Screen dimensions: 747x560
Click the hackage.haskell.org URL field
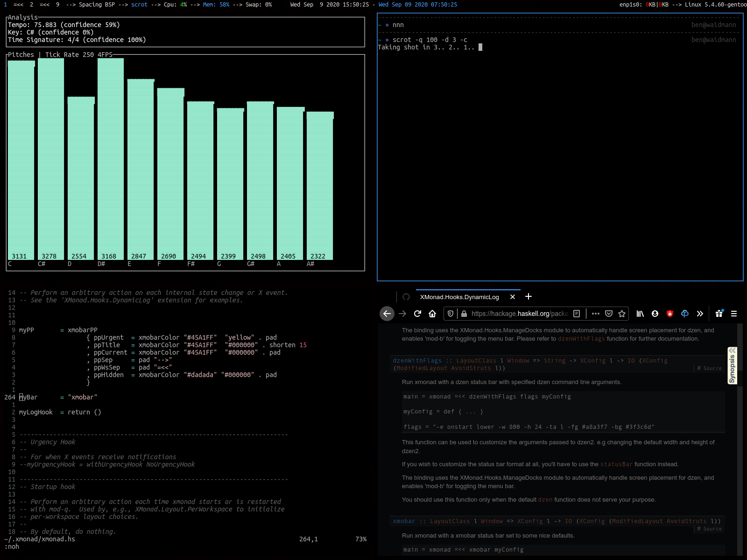pyautogui.click(x=520, y=314)
